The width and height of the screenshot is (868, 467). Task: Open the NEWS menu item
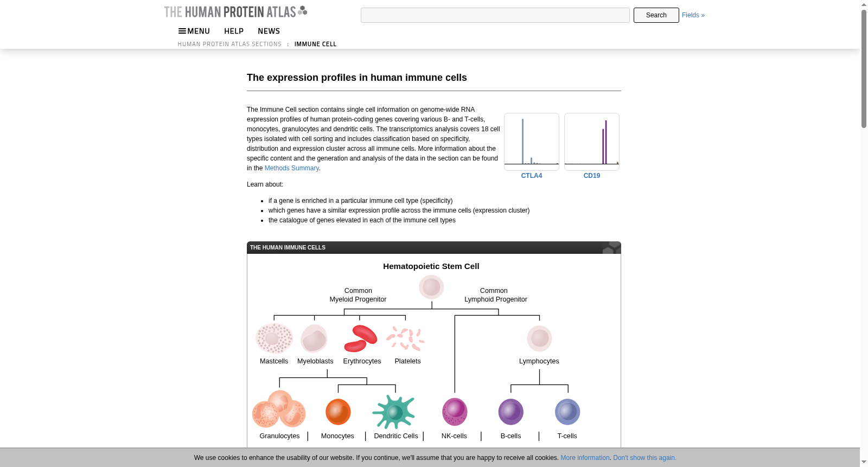click(x=269, y=31)
